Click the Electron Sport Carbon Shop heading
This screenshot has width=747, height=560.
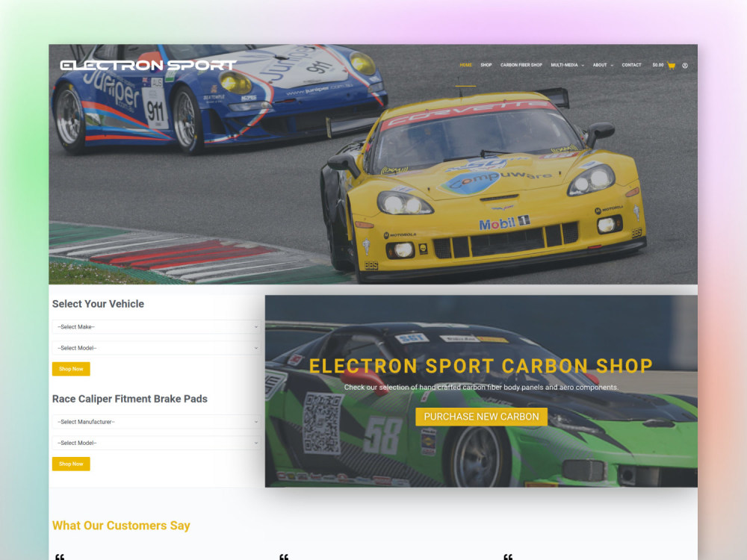[481, 366]
